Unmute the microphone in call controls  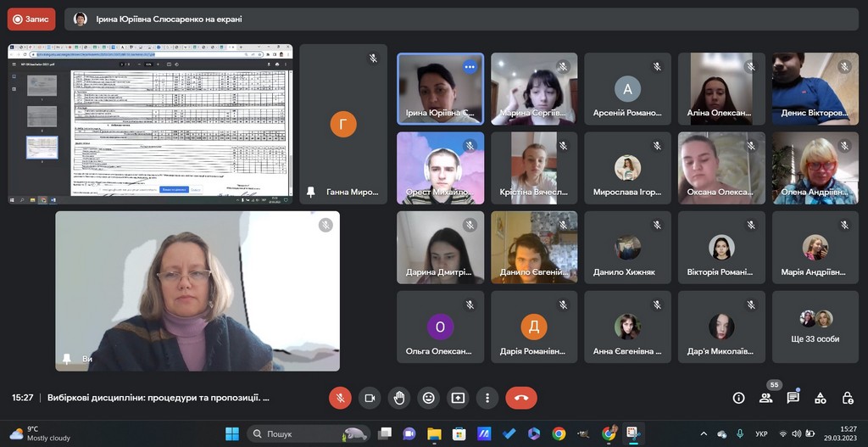[340, 398]
